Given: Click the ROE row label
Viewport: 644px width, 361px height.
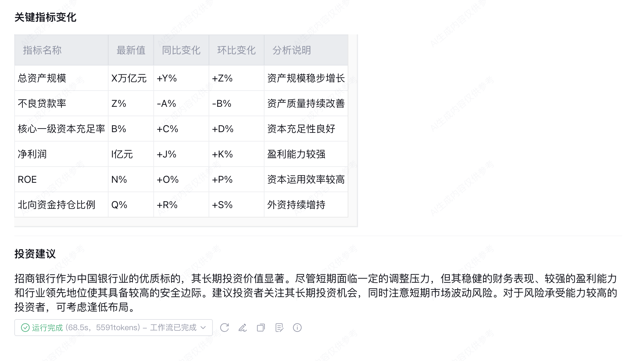Looking at the screenshot, I should point(27,180).
